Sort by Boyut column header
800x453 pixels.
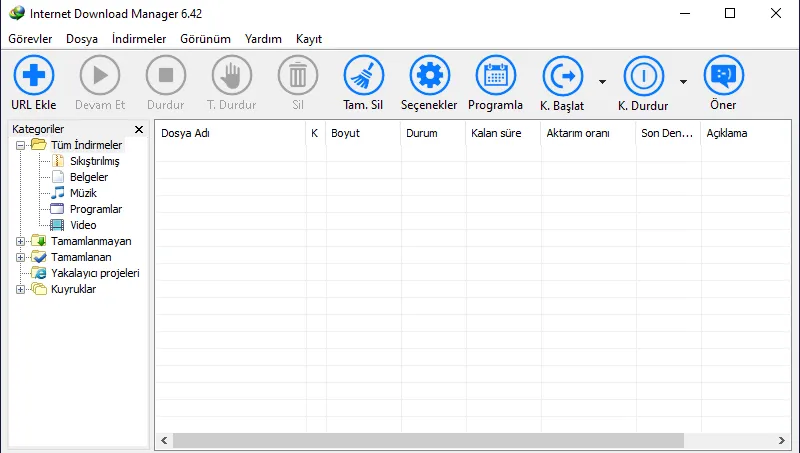(364, 133)
